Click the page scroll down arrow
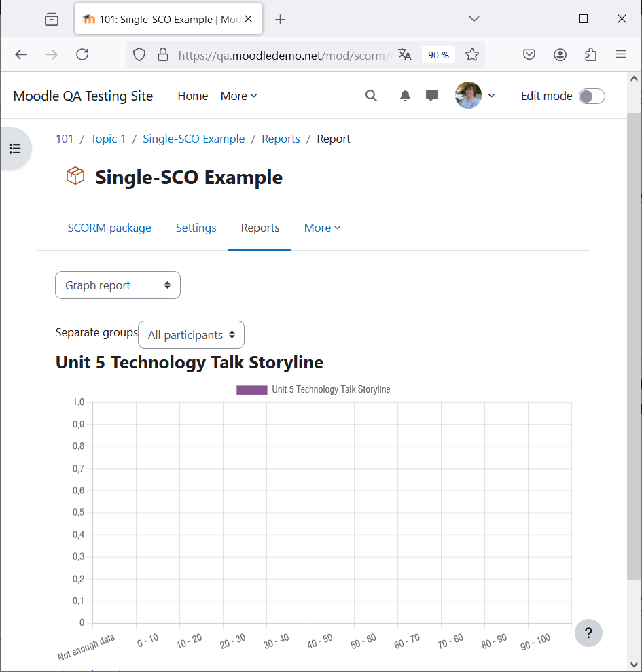This screenshot has height=672, width=642. pyautogui.click(x=635, y=665)
